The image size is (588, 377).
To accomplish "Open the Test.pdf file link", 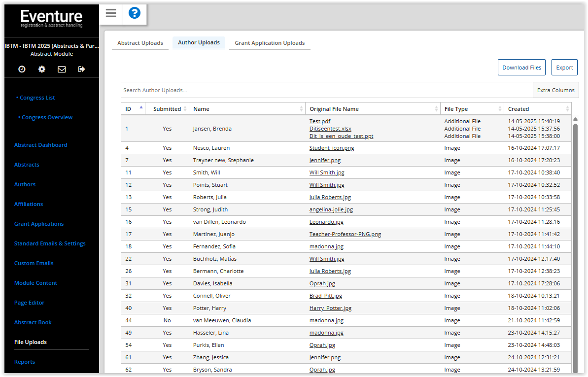I will tap(320, 121).
